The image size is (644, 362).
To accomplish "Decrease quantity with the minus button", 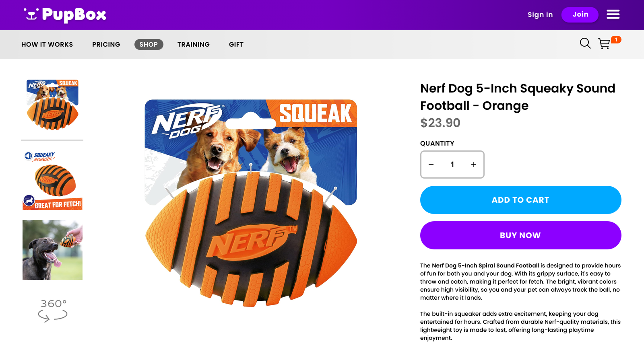I will click(431, 165).
